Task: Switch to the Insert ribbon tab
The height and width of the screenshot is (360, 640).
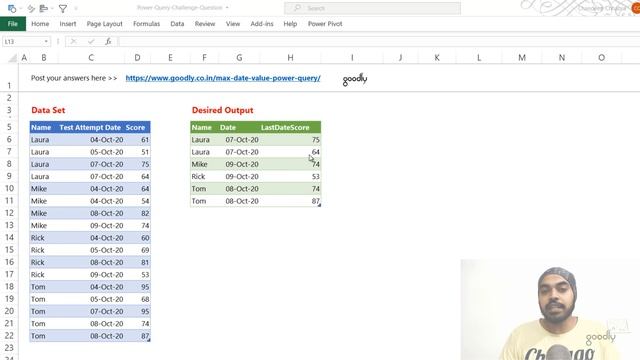Action: (68, 24)
